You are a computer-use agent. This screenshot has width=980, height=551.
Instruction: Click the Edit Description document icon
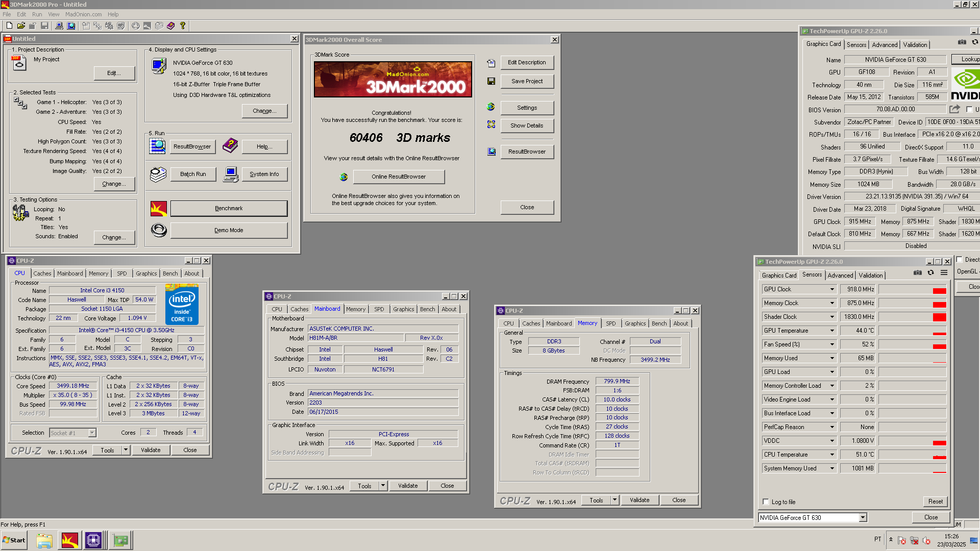click(x=491, y=63)
